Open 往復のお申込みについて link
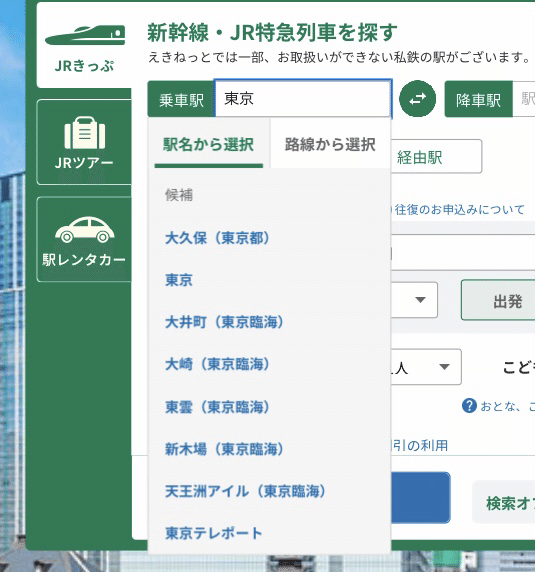Viewport: 535px width, 572px height. [x=460, y=210]
